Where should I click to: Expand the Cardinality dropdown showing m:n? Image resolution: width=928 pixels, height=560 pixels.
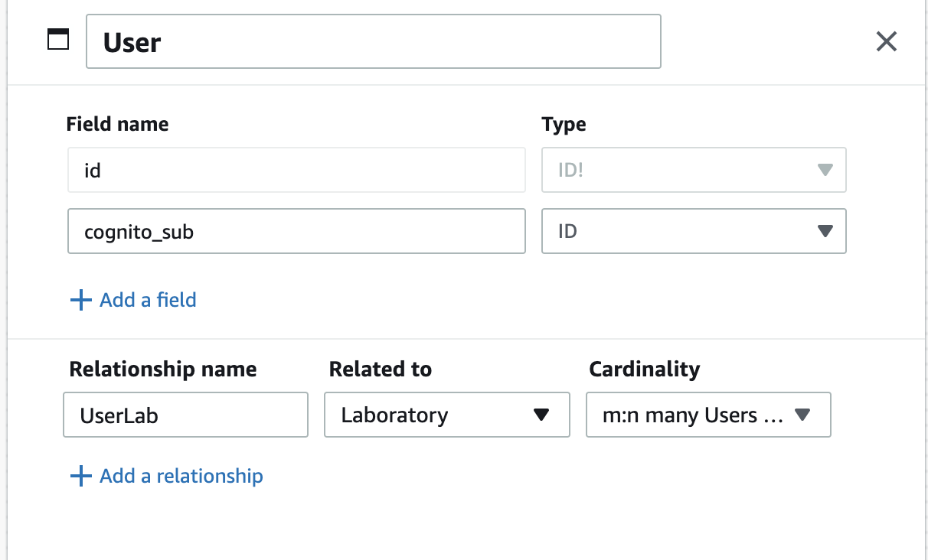coord(707,415)
